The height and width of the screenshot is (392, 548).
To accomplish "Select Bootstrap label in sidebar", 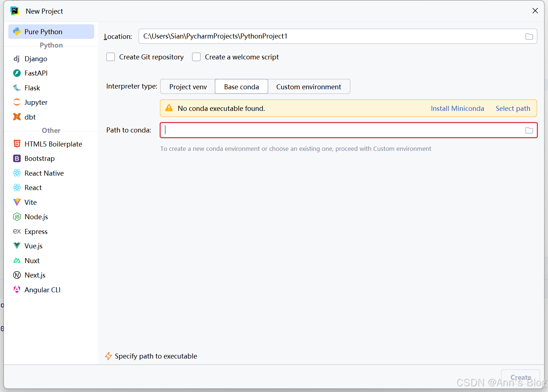I will coord(40,158).
